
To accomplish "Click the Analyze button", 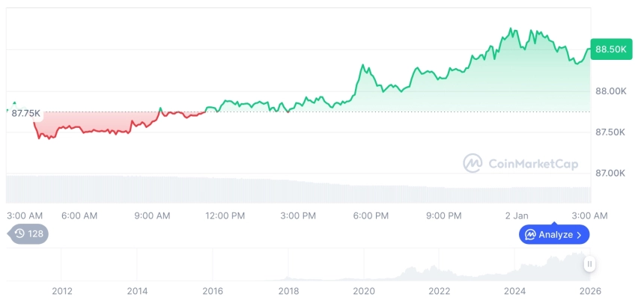I will 554,234.
